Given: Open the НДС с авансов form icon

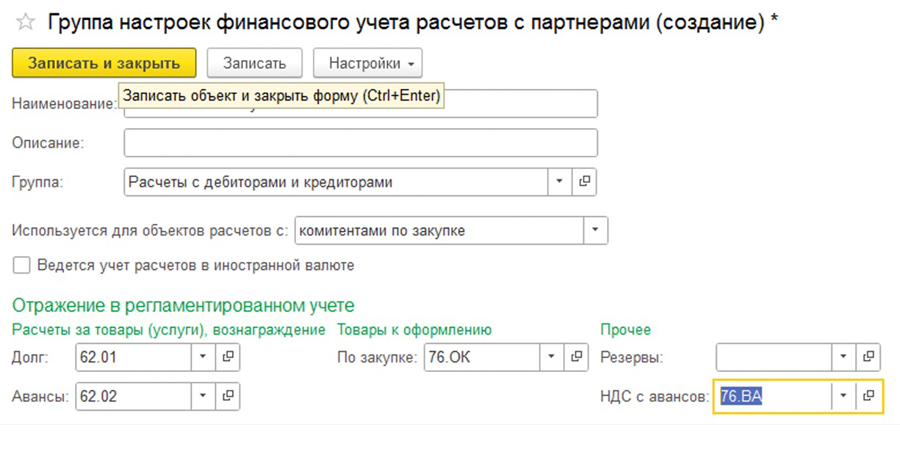Looking at the screenshot, I should (869, 396).
